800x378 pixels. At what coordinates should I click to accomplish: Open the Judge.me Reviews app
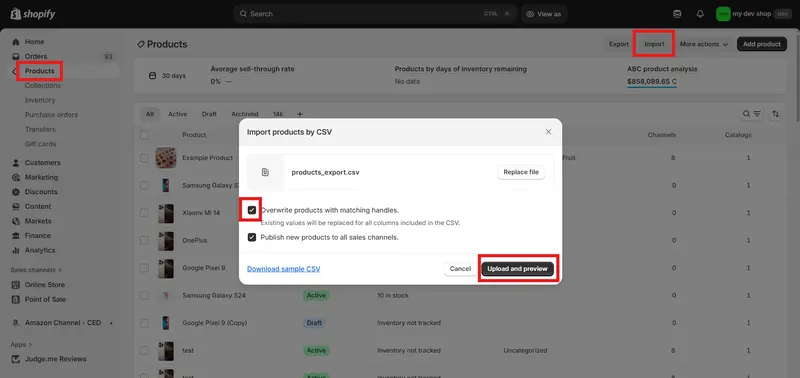click(56, 359)
